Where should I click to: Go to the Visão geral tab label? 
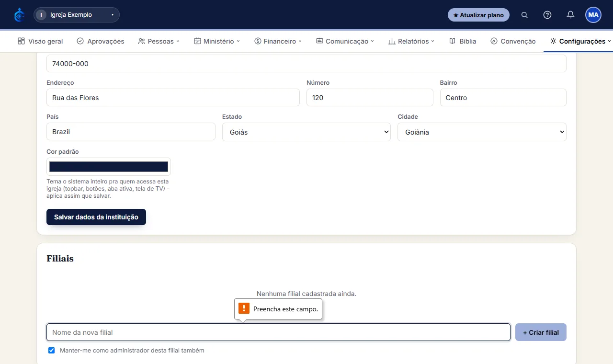click(45, 41)
